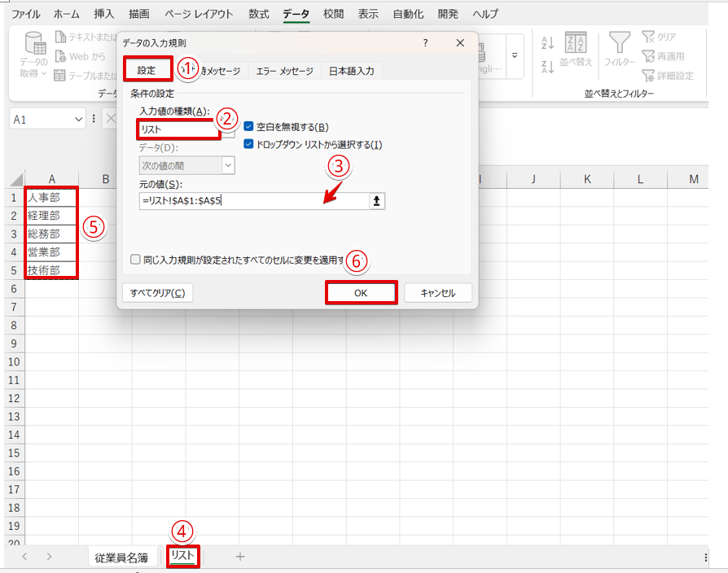728x573 pixels.
Task: Click the range collapse icon next to 元の値
Action: pyautogui.click(x=375, y=199)
